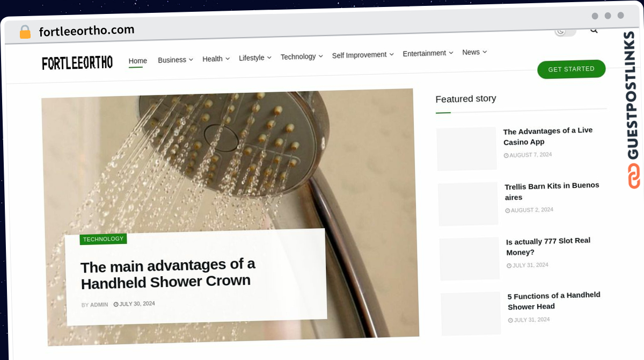Click the July 30, 2024 post date
Viewport: 644px width, 360px height.
coord(134,304)
